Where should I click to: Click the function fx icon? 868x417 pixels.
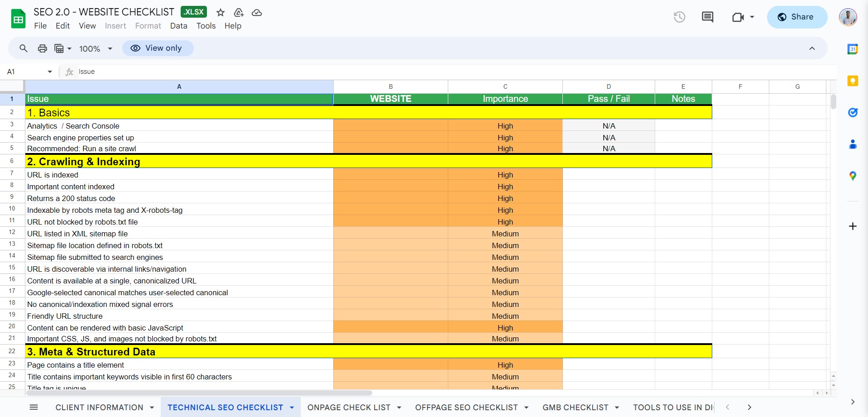click(x=69, y=72)
